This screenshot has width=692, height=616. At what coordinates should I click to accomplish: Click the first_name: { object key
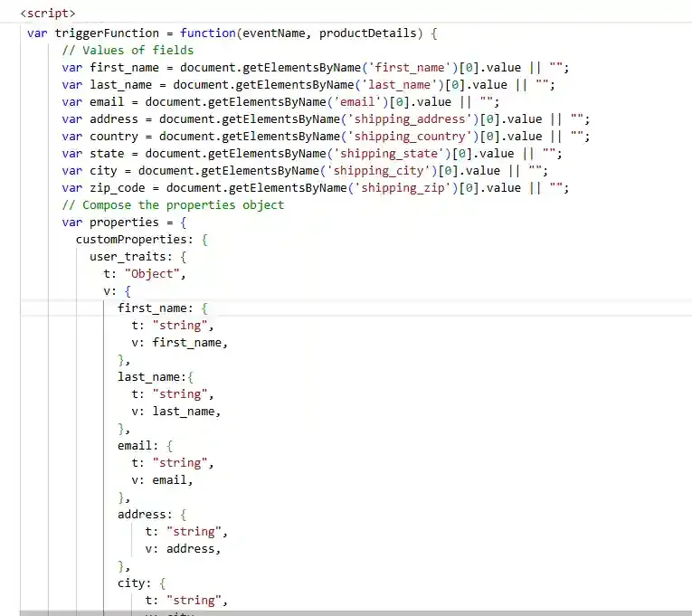pyautogui.click(x=163, y=308)
